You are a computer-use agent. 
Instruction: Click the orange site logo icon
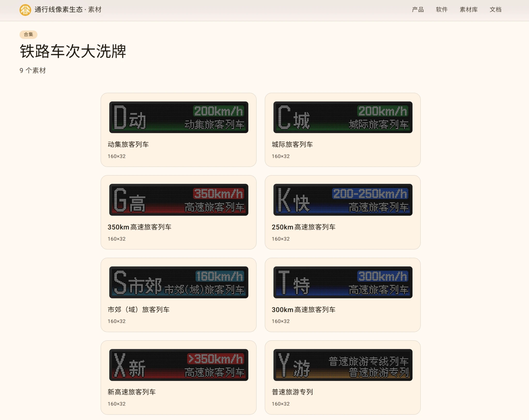click(x=25, y=10)
